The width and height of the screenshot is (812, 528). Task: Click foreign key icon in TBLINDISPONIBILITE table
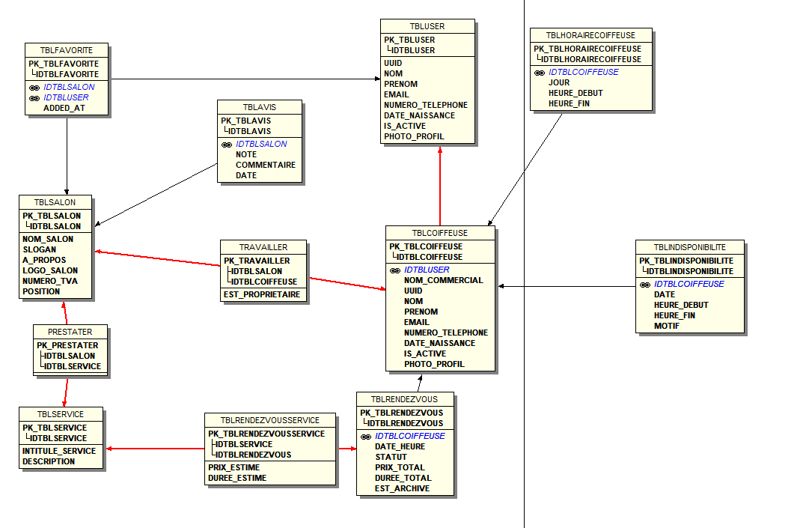[x=645, y=285]
